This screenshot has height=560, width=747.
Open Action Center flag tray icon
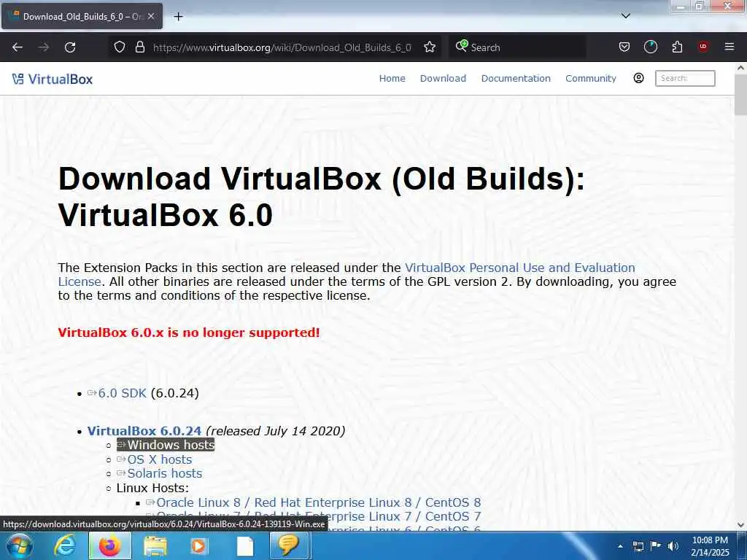coord(656,546)
